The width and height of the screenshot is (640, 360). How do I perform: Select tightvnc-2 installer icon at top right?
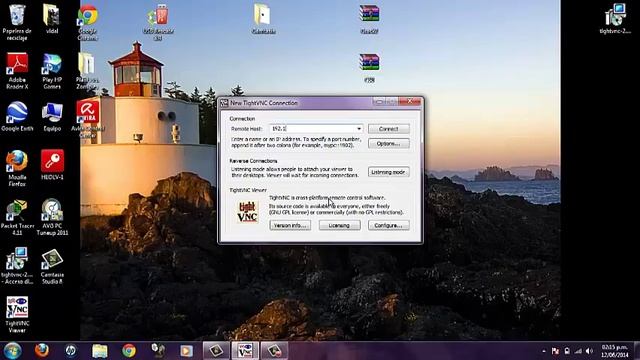coord(615,19)
